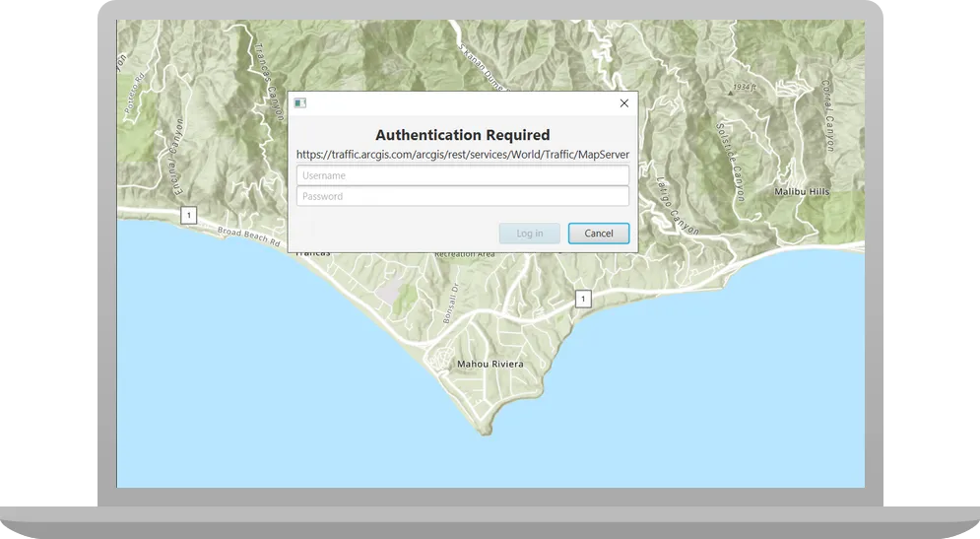Click the Trancas Canyon map label
This screenshot has width=980, height=539.
[x=269, y=81]
